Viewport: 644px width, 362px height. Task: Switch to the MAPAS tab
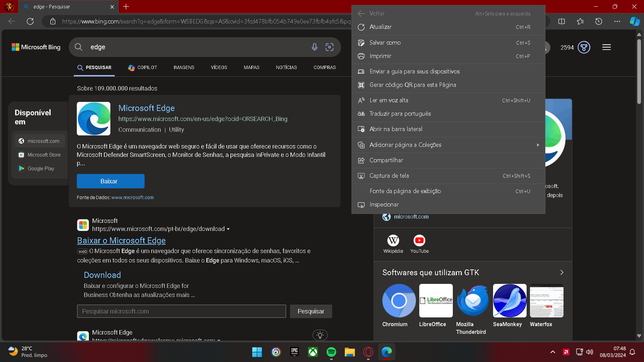pos(252,67)
